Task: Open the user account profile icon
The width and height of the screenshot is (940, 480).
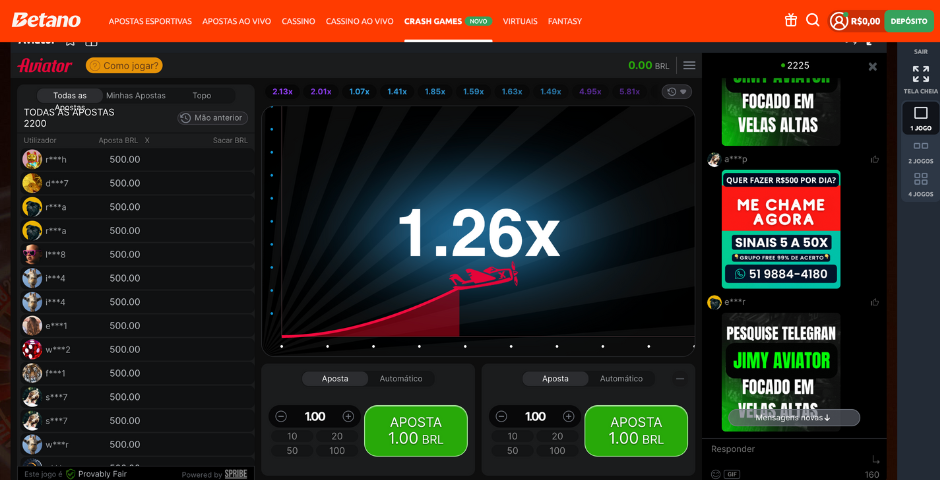Action: [838, 21]
